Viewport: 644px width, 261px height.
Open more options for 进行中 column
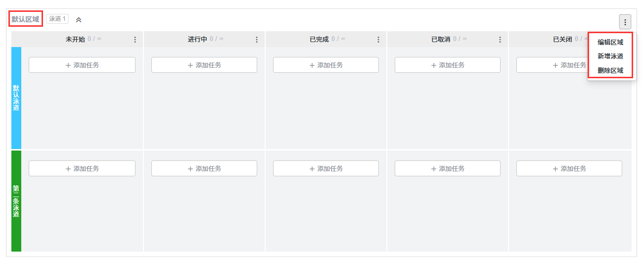257,40
